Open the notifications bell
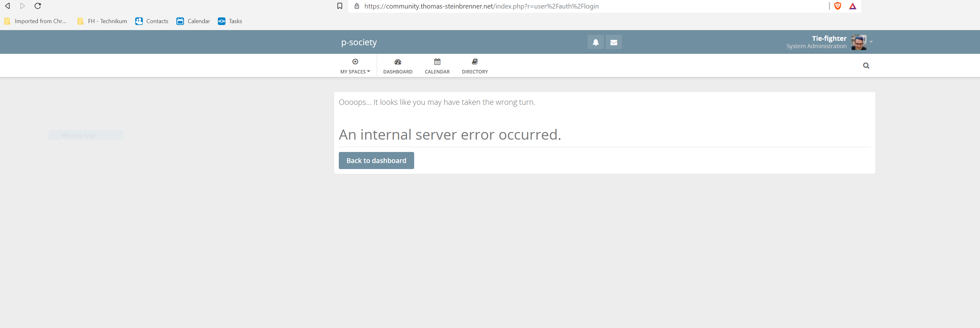Image resolution: width=980 pixels, height=328 pixels. (595, 42)
